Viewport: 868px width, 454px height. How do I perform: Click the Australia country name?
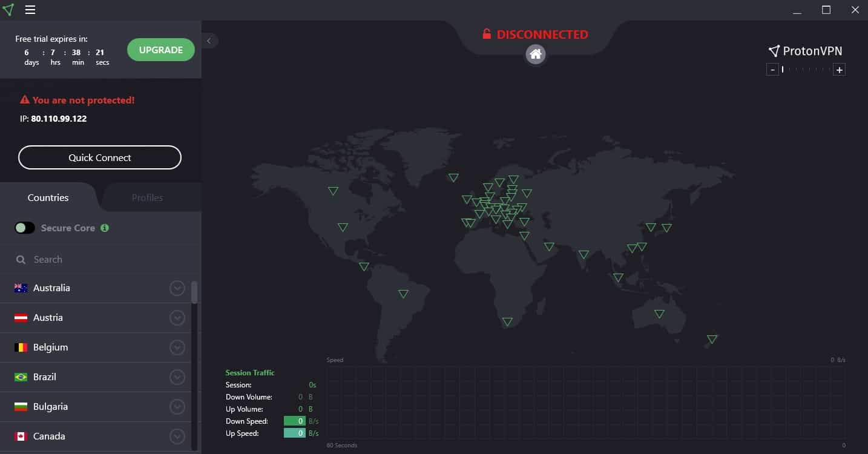click(51, 288)
